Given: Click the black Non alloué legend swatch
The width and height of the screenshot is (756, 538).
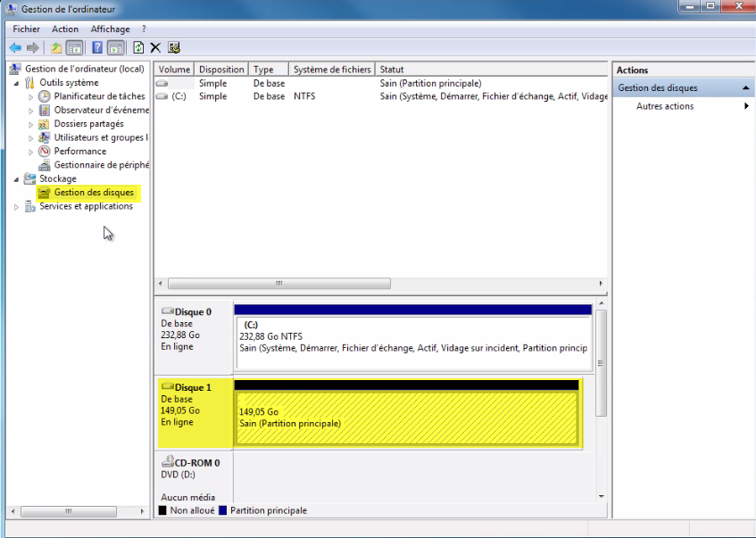Looking at the screenshot, I should 162,510.
